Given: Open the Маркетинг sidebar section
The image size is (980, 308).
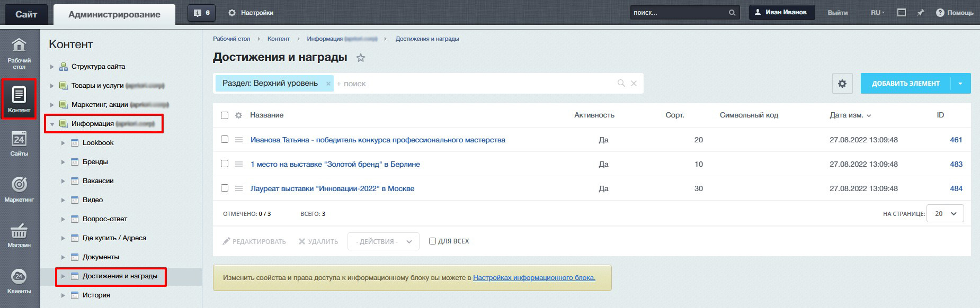Looking at the screenshot, I should pos(19,189).
